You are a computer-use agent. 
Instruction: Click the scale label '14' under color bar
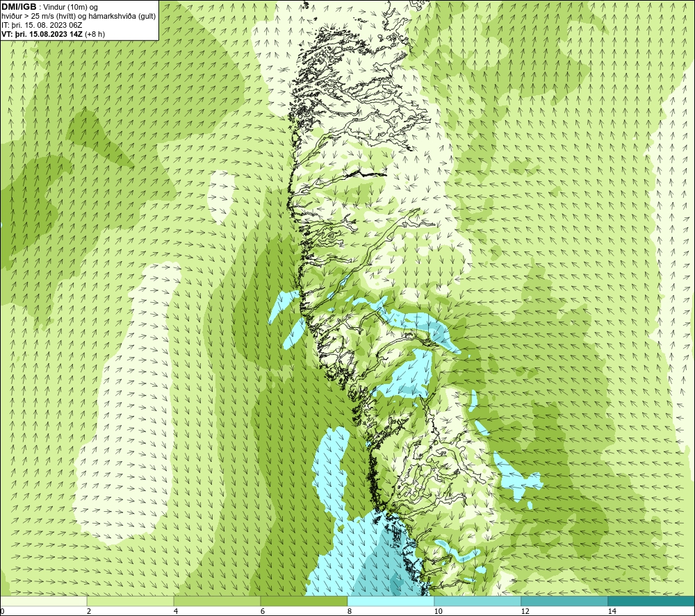(612, 611)
